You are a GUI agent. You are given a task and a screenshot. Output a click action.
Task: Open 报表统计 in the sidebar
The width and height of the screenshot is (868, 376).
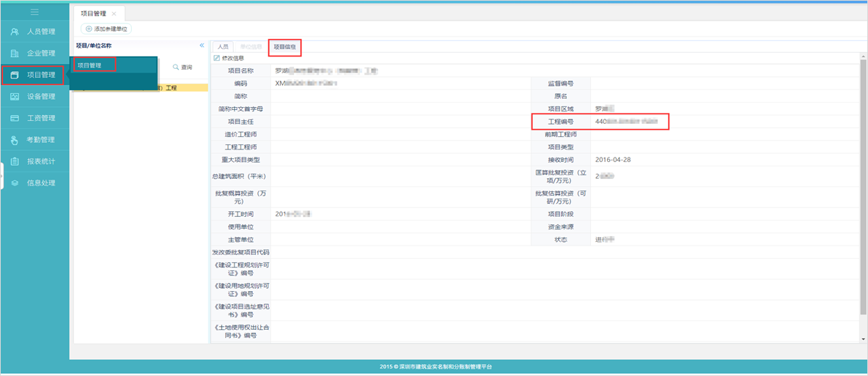pos(40,161)
